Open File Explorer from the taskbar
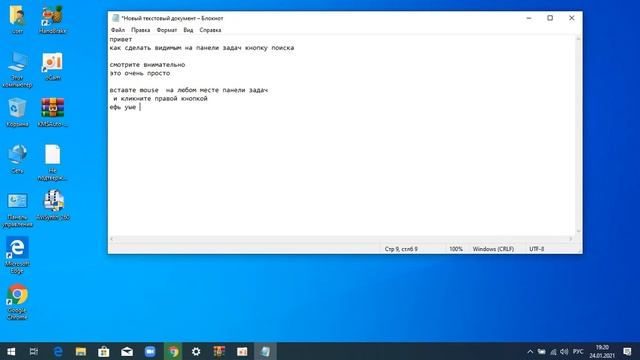Image resolution: width=640 pixels, height=360 pixels. pos(81,351)
